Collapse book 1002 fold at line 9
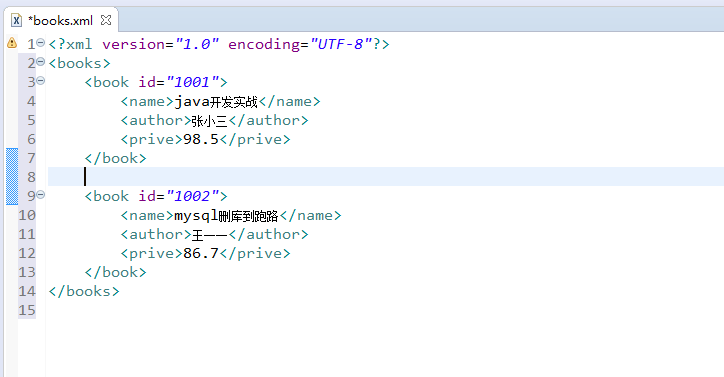 [x=41, y=195]
